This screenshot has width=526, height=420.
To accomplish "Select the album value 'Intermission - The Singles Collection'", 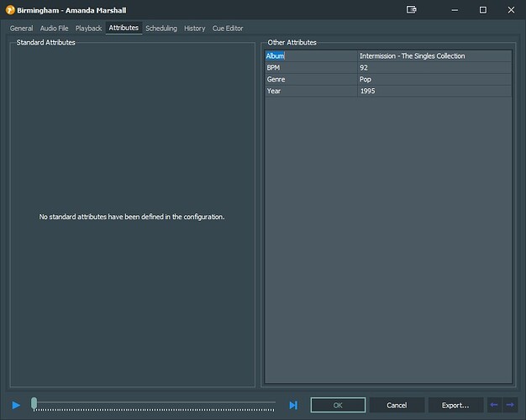I will pyautogui.click(x=434, y=56).
